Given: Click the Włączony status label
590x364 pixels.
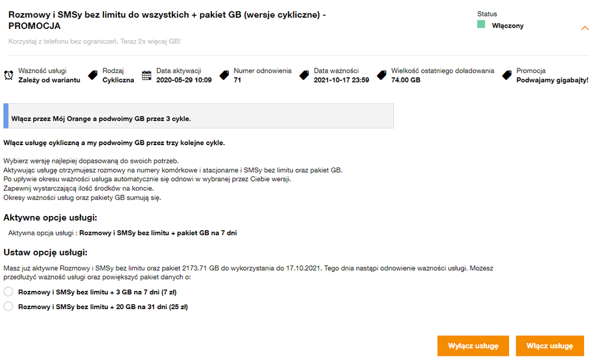Looking at the screenshot, I should pyautogui.click(x=507, y=25).
